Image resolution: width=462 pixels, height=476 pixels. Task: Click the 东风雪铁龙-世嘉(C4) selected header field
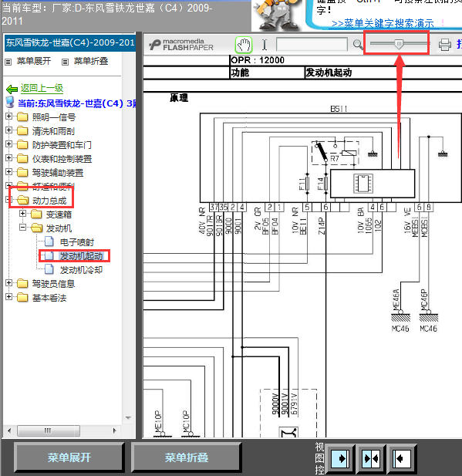click(x=70, y=42)
